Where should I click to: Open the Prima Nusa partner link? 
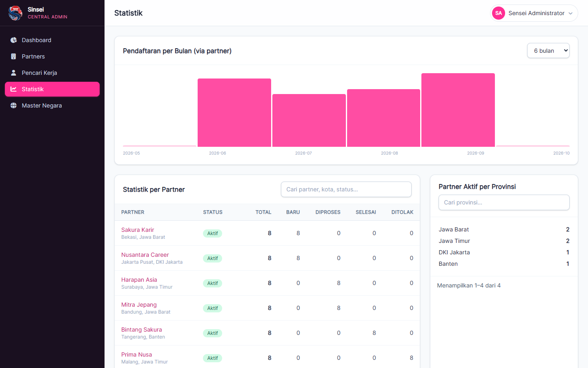click(136, 355)
